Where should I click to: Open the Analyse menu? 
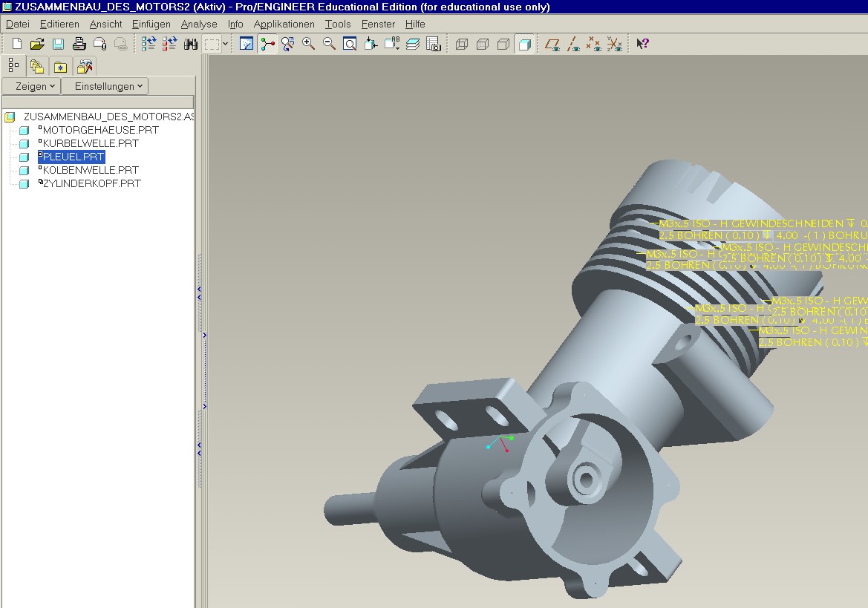[199, 24]
